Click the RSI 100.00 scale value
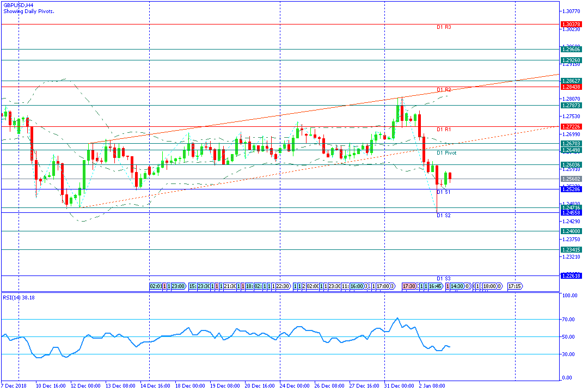The height and width of the screenshot is (392, 588). (x=569, y=296)
